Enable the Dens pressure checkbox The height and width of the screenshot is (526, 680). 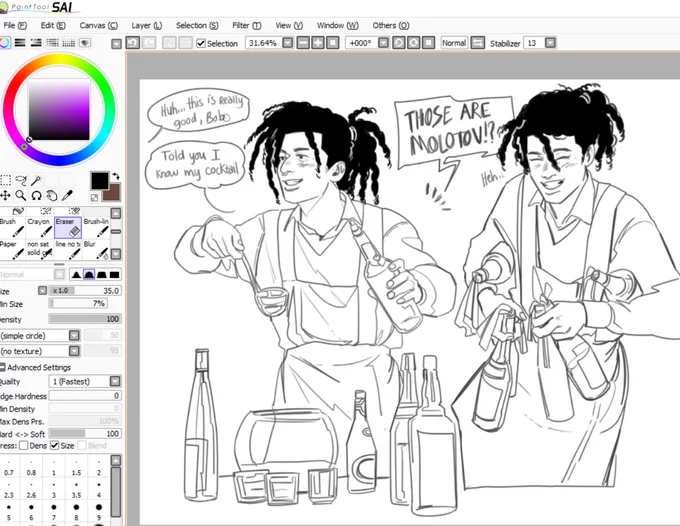coord(24,446)
